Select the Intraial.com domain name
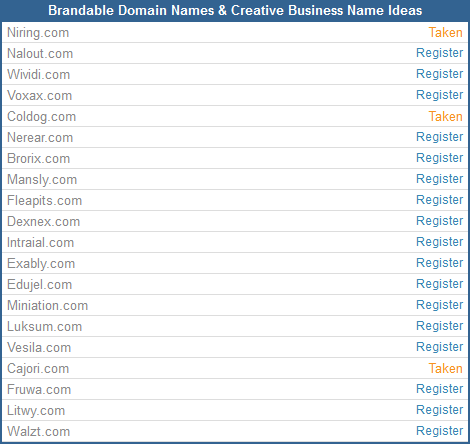470x444 pixels. point(40,243)
